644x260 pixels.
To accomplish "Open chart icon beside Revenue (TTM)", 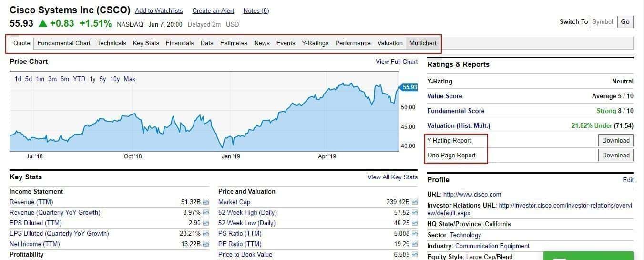I will (206, 202).
